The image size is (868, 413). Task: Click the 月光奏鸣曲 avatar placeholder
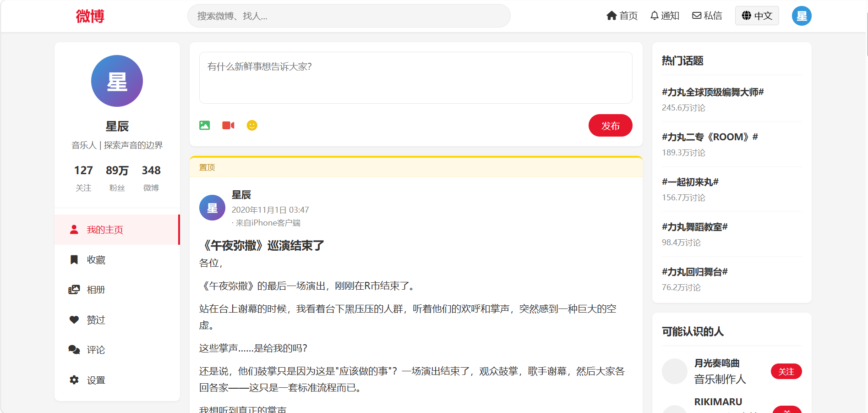pos(675,371)
